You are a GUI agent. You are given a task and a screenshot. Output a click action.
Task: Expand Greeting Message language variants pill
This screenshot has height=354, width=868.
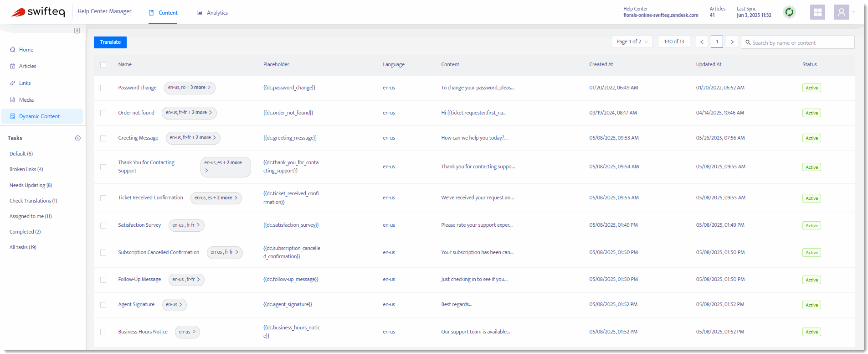(x=193, y=138)
